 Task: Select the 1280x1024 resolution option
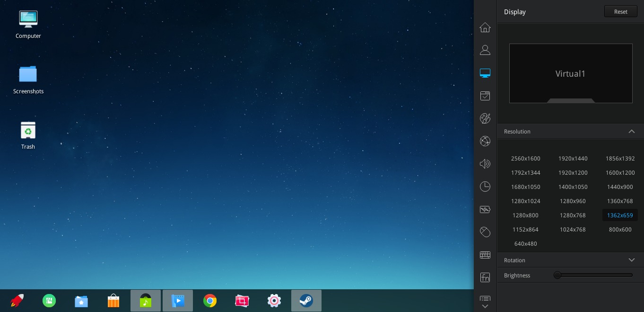point(525,201)
